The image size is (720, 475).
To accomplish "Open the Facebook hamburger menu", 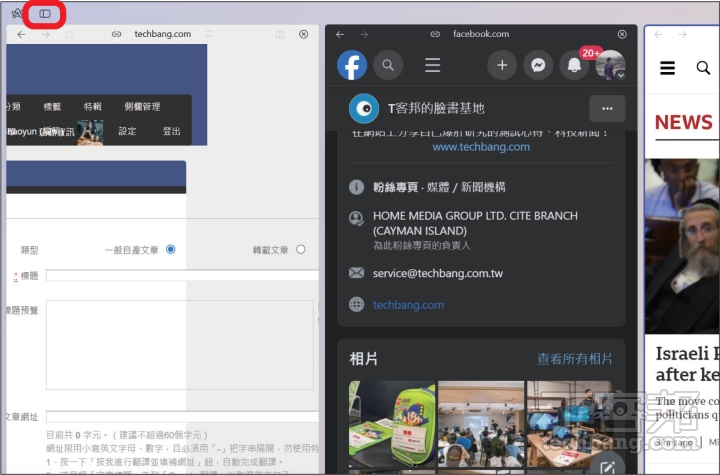I will click(433, 65).
